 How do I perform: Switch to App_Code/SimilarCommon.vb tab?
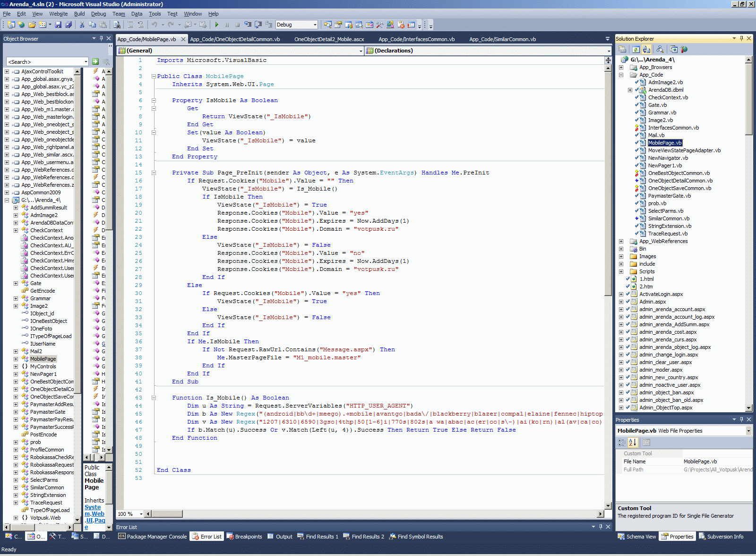pos(502,39)
